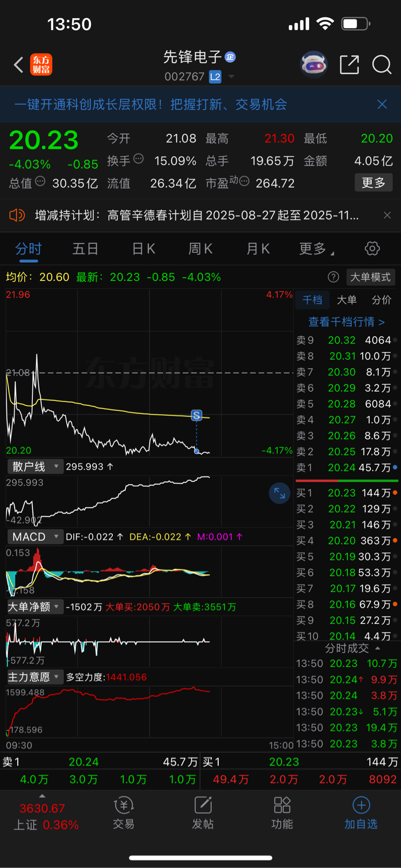Tap the help question mark icon
The image size is (401, 868).
point(333,277)
